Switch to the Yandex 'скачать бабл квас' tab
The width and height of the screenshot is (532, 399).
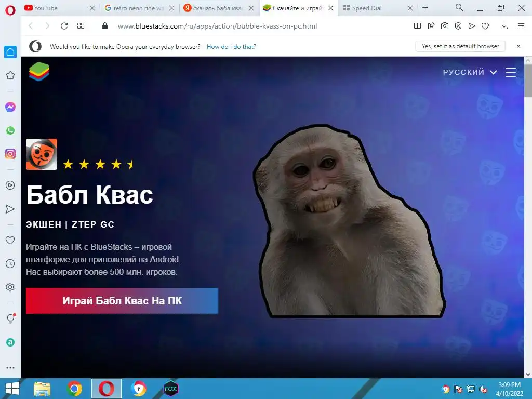214,8
